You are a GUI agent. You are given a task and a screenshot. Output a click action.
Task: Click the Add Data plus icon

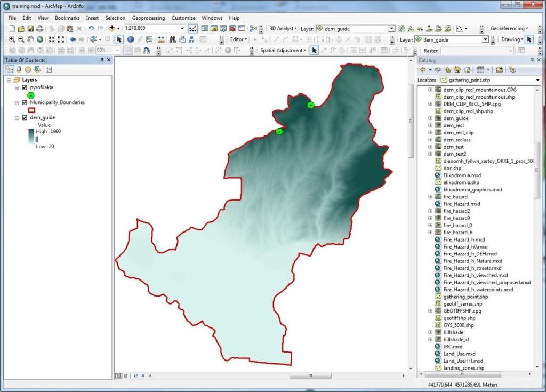pyautogui.click(x=112, y=29)
